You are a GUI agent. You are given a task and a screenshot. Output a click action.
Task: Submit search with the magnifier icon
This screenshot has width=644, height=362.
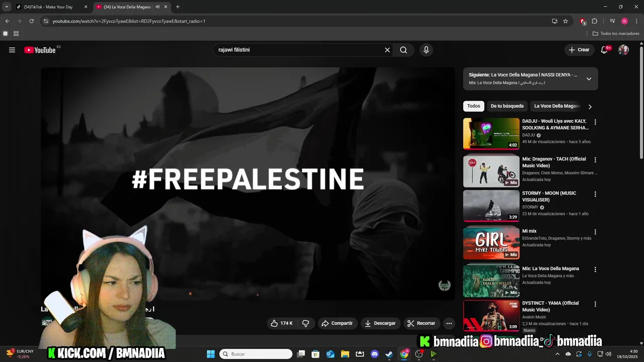point(404,50)
